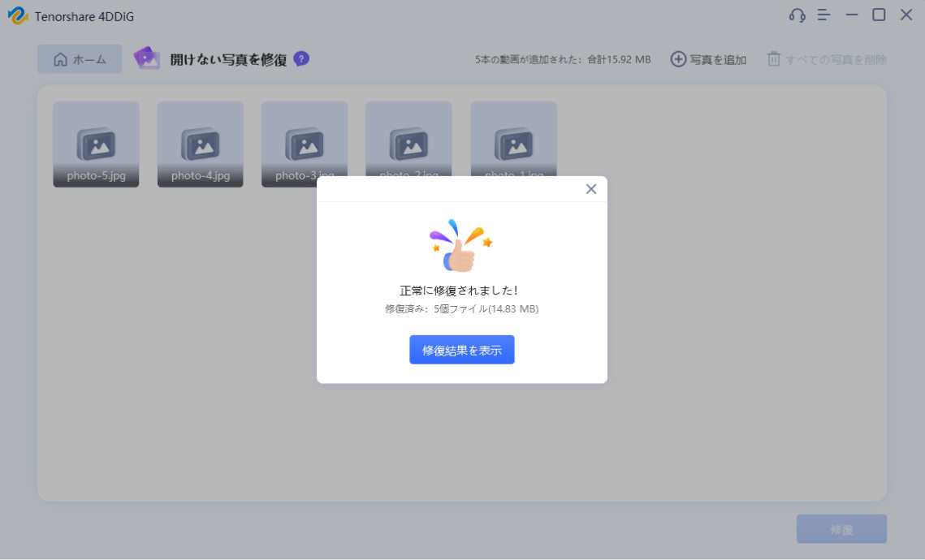925x560 pixels.
Task: Switch to the ホーム tab
Action: pos(79,58)
